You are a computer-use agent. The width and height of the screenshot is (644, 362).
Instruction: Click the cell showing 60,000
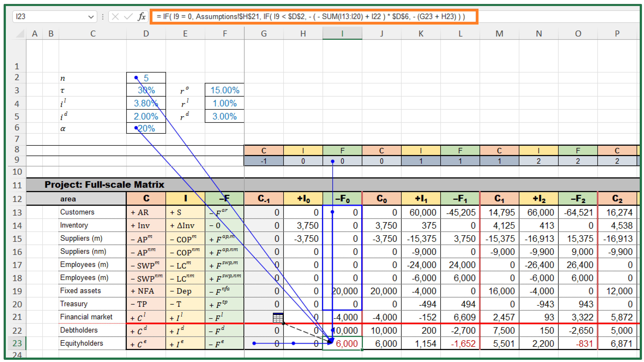421,212
